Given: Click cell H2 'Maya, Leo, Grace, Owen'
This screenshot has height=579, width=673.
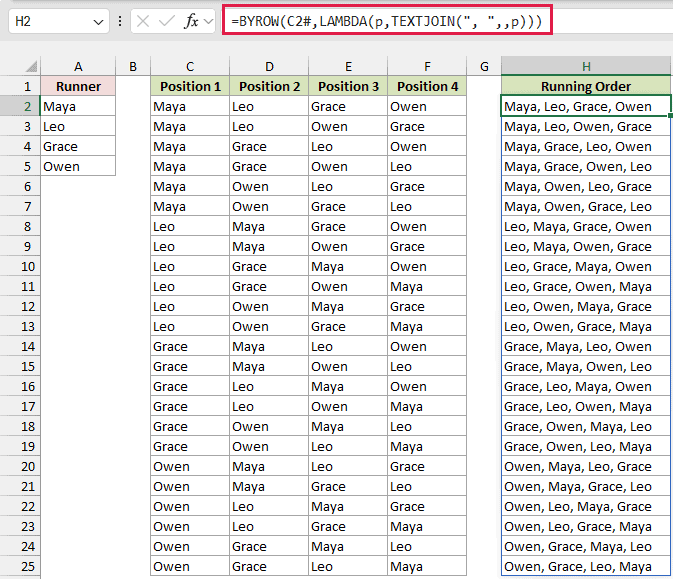Looking at the screenshot, I should tap(586, 106).
